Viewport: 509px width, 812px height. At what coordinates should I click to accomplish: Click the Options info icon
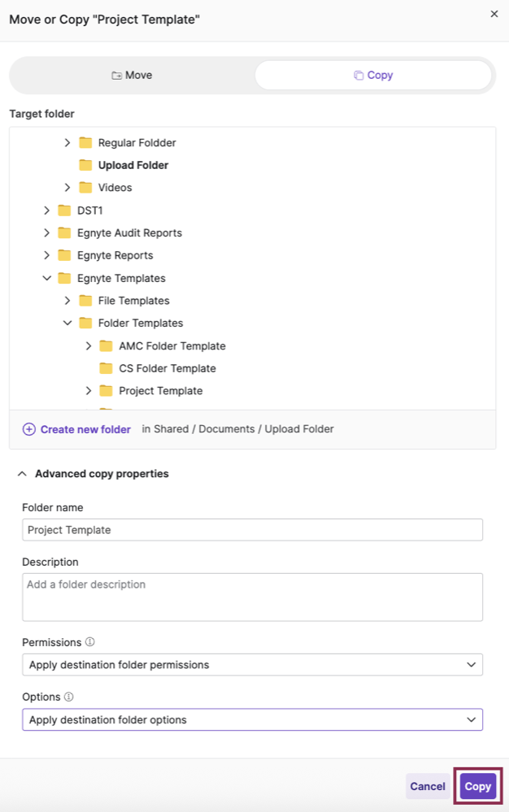69,697
